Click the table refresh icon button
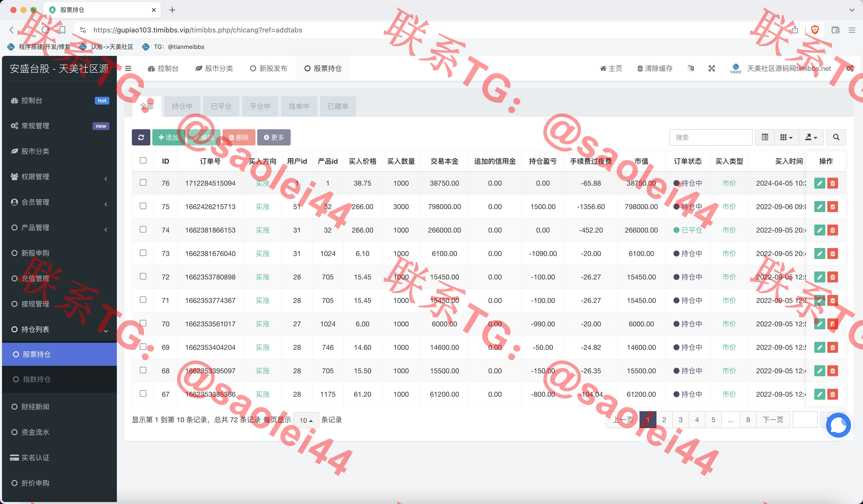The image size is (863, 504). (x=141, y=137)
